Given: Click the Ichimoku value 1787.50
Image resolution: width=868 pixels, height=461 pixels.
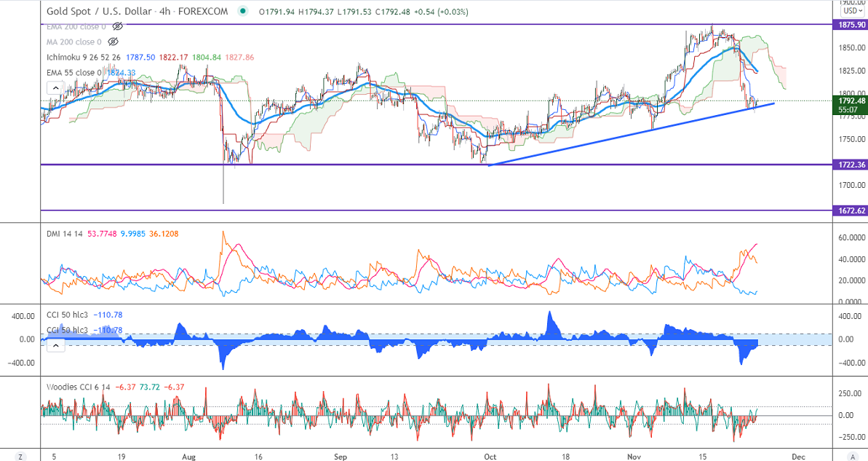Looking at the screenshot, I should [x=140, y=57].
